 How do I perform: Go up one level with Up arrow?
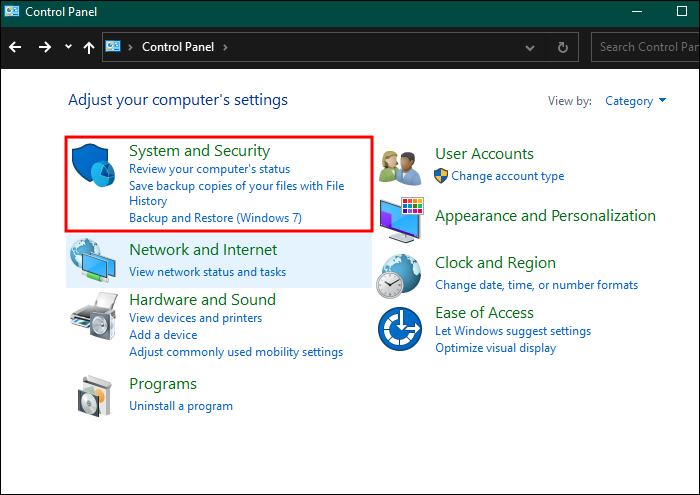point(89,47)
